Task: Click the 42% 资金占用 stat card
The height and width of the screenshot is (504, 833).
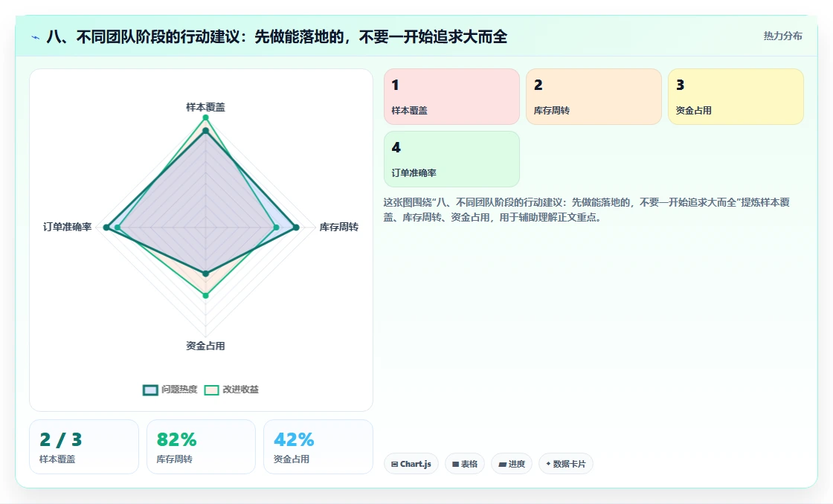Action: 318,447
